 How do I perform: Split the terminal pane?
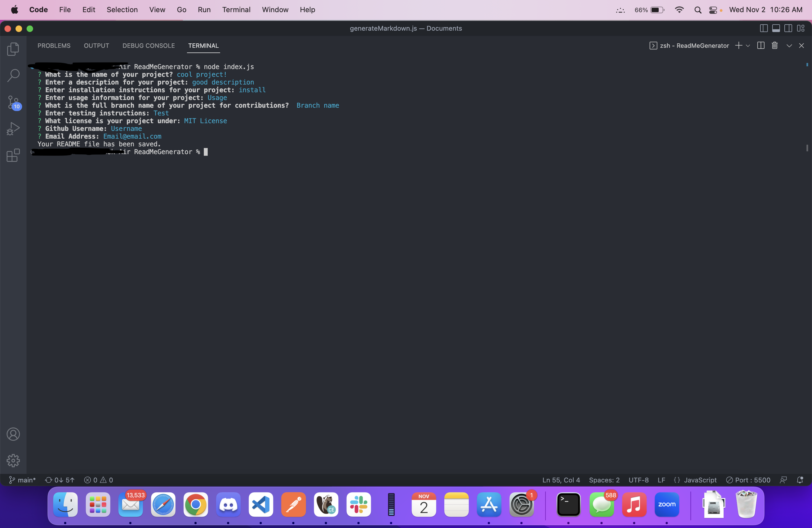(x=760, y=46)
